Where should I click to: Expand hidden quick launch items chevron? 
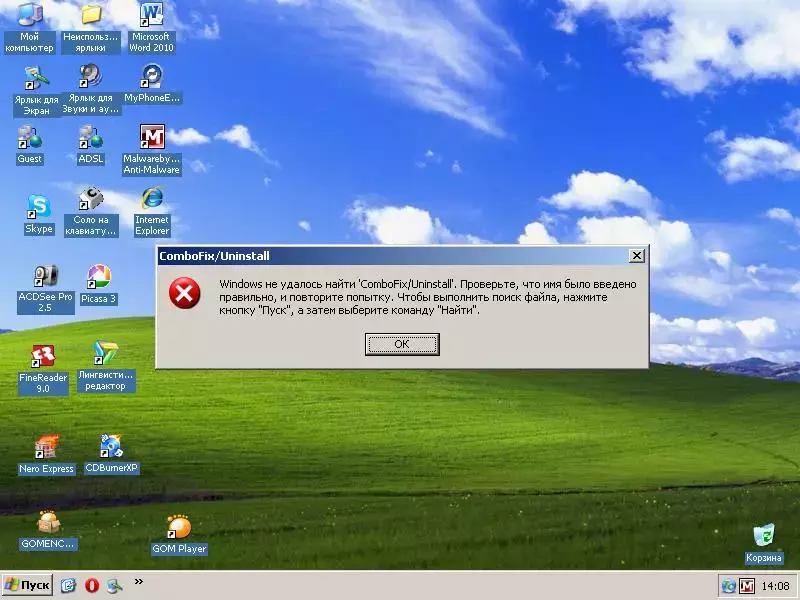point(138,581)
